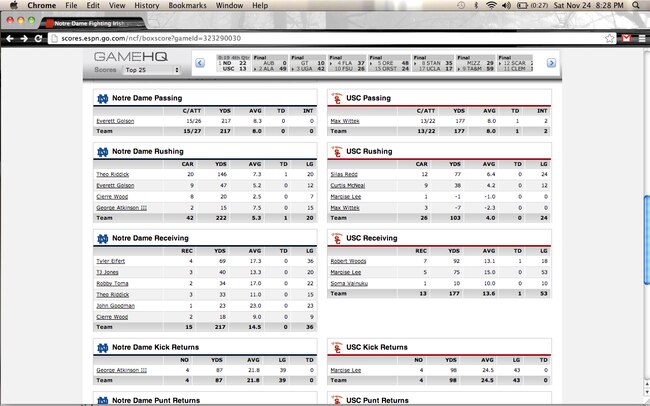Click Notre Dame logo beside Rushing header
Image resolution: width=650 pixels, height=406 pixels.
(102, 152)
